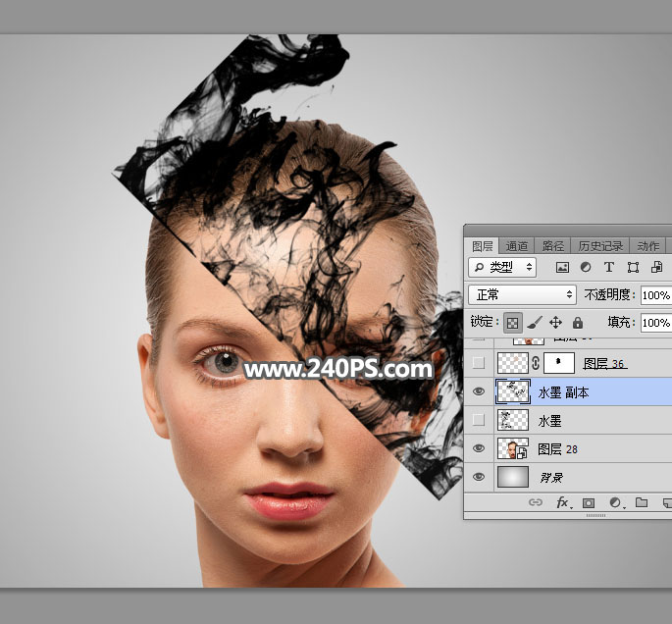Screen dimensions: 672x624
Task: Click lock position move icon
Action: [556, 323]
